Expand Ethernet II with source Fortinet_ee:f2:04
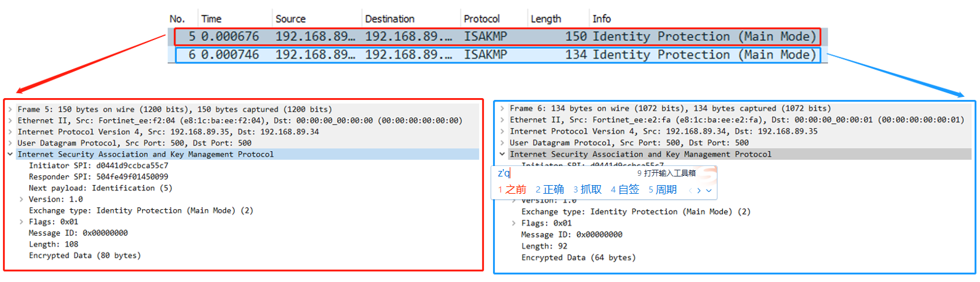The image size is (980, 282). [x=10, y=121]
